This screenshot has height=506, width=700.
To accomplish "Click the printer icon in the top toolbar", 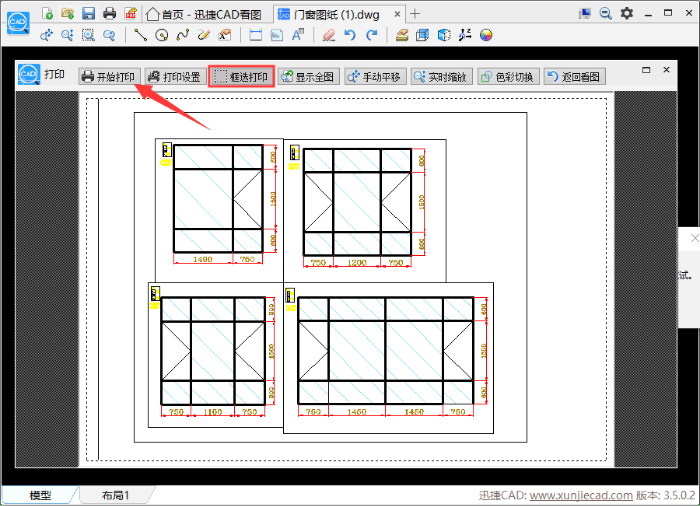I will pyautogui.click(x=109, y=13).
